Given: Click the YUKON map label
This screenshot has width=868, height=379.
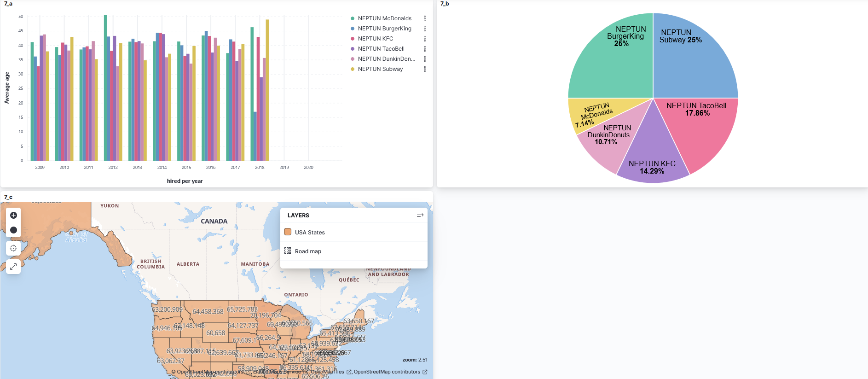Looking at the screenshot, I should point(110,206).
